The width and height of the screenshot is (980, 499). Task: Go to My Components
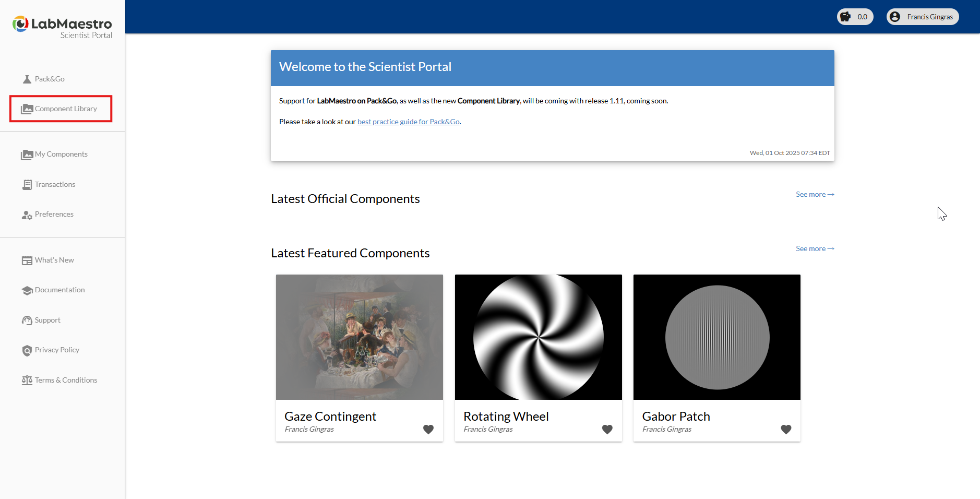click(x=61, y=154)
